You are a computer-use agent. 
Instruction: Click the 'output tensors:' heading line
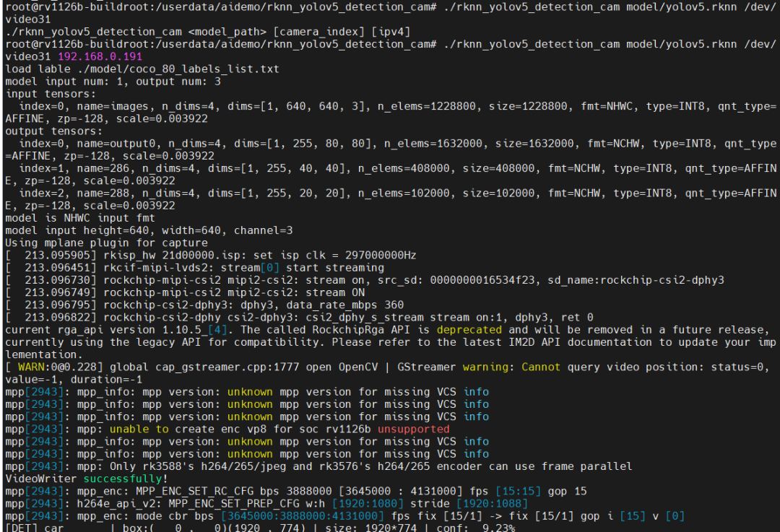(53, 131)
